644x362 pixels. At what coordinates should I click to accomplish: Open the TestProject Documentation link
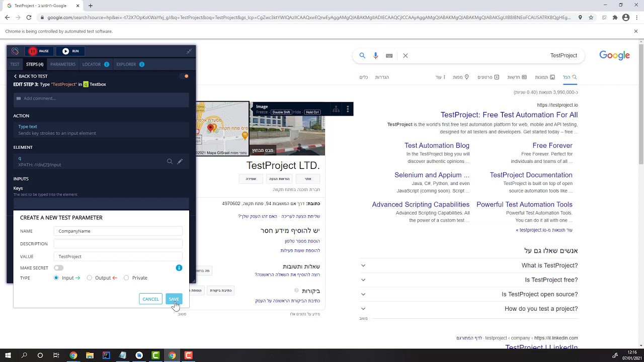(x=531, y=175)
